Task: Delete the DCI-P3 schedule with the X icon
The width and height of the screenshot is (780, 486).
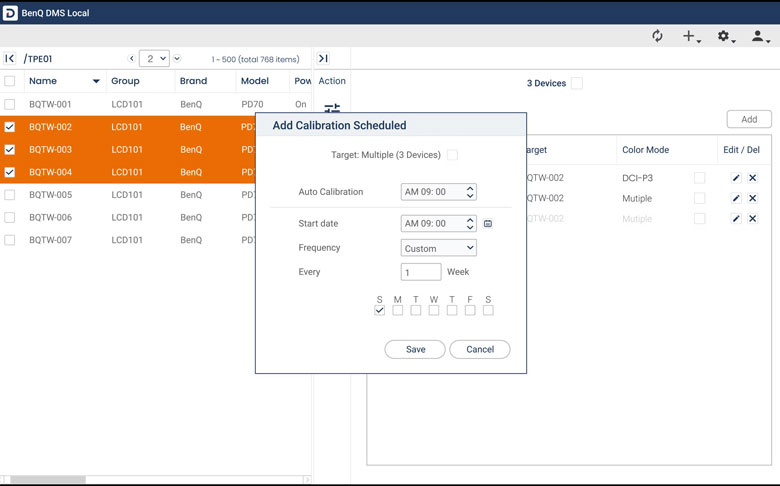Action: pyautogui.click(x=753, y=178)
